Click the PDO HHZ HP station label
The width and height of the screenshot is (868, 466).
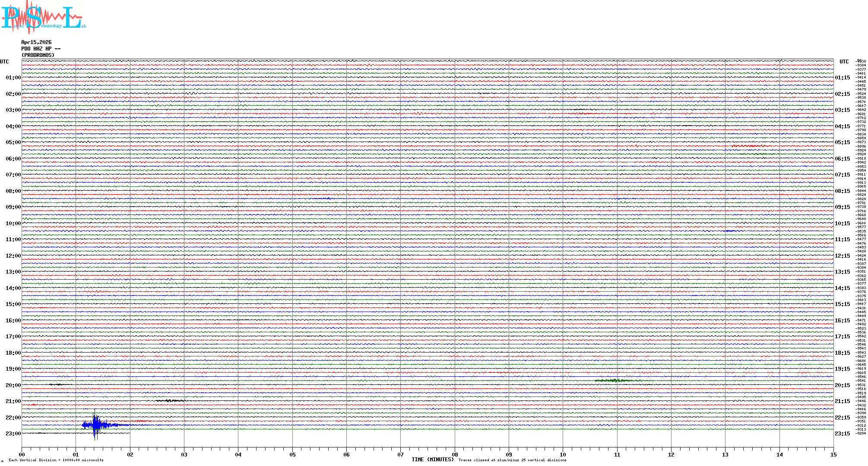pos(41,49)
